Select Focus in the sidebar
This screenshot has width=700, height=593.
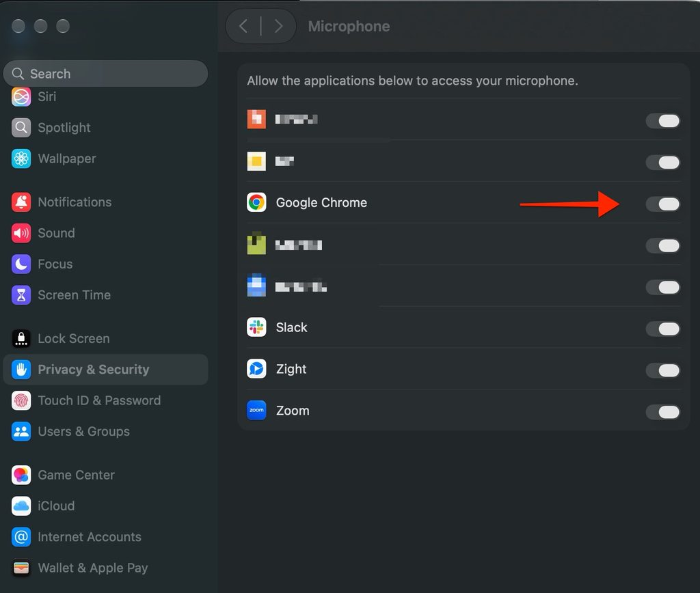(x=105, y=264)
